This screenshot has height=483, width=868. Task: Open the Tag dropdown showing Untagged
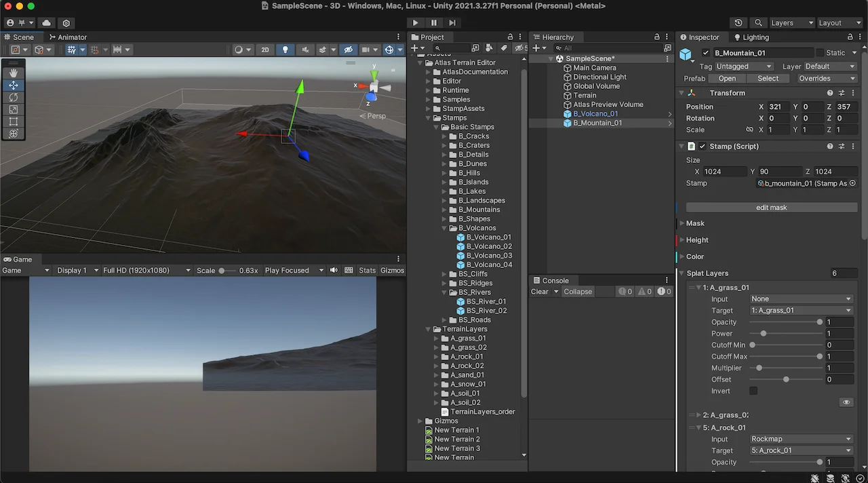pos(744,66)
